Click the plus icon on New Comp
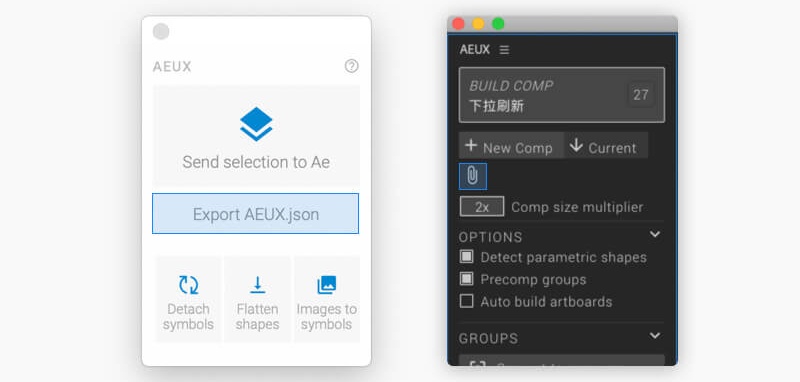The width and height of the screenshot is (800, 382). click(471, 146)
